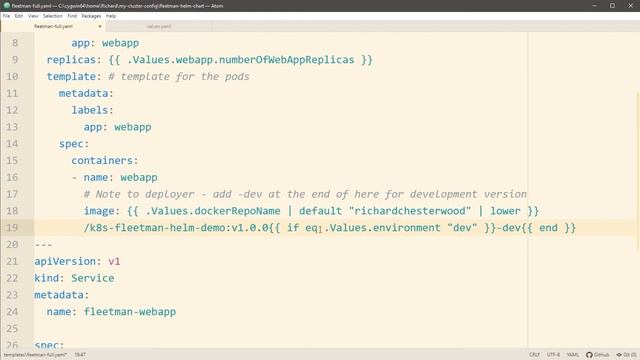
Task: Click the cursor position 19:47 in status bar
Action: click(80, 355)
